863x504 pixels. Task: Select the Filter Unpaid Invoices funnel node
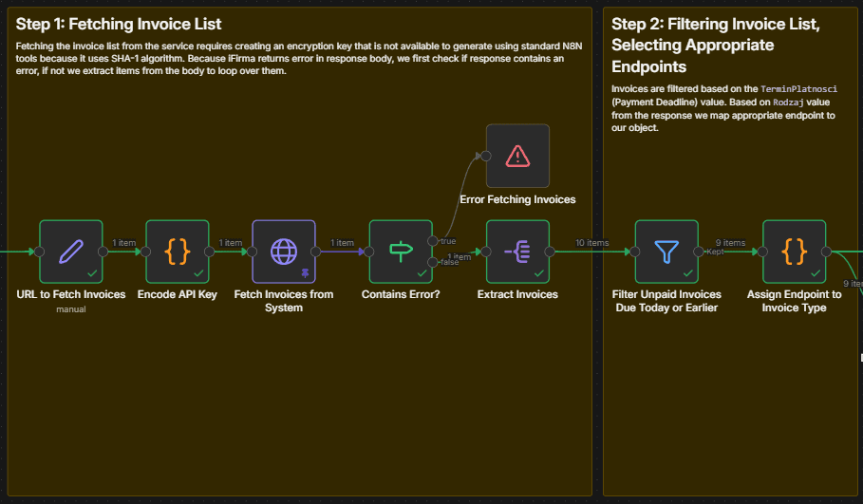coord(666,252)
